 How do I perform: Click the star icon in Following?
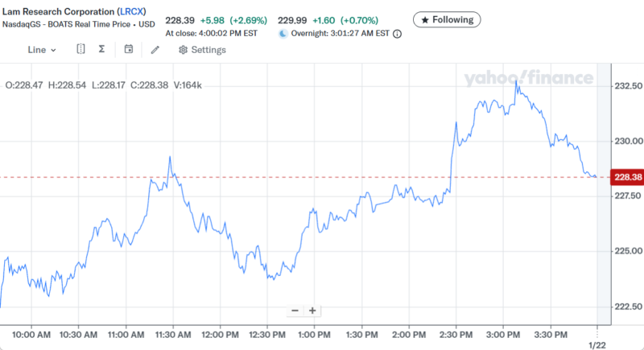point(426,19)
